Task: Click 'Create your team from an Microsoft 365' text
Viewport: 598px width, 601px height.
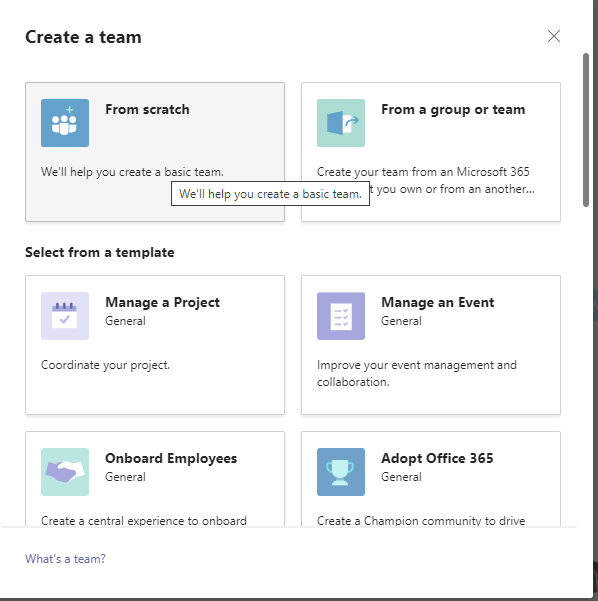Action: (x=423, y=172)
